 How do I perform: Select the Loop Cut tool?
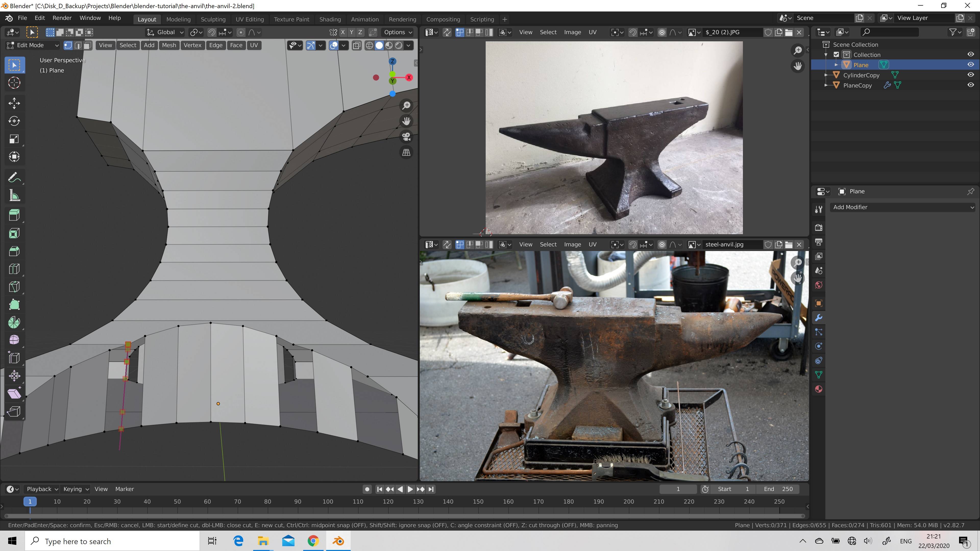click(x=14, y=269)
